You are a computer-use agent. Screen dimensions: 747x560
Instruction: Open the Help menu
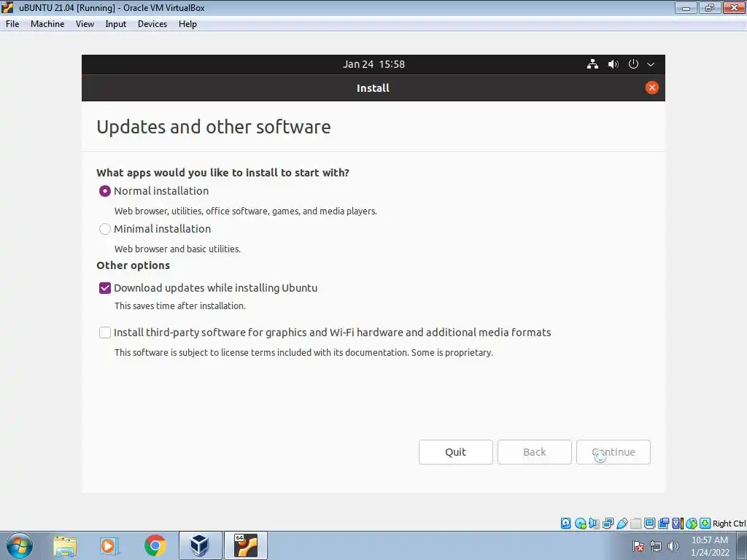(x=187, y=24)
